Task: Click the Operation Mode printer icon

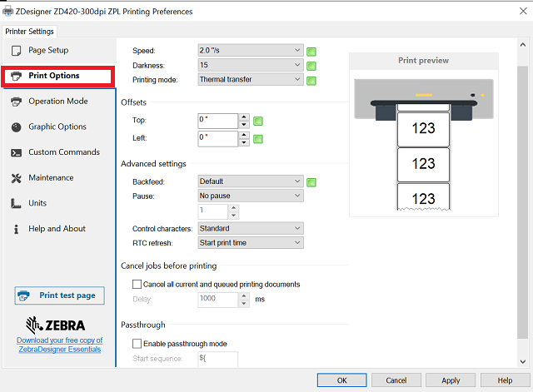Action: click(x=16, y=102)
